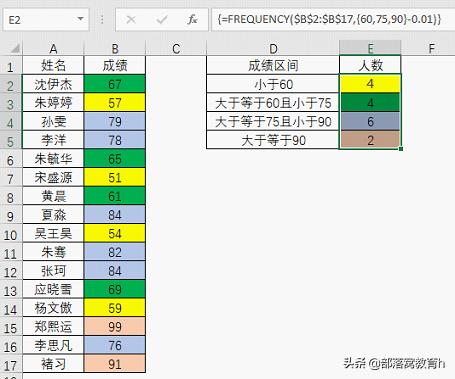Screen dimensions: 455x379
Task: Select the 大于等于75且小于90 cell
Action: [273, 121]
